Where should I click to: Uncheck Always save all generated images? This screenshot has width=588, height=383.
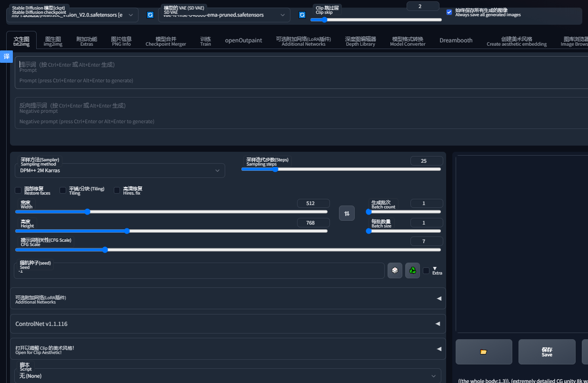click(x=449, y=12)
